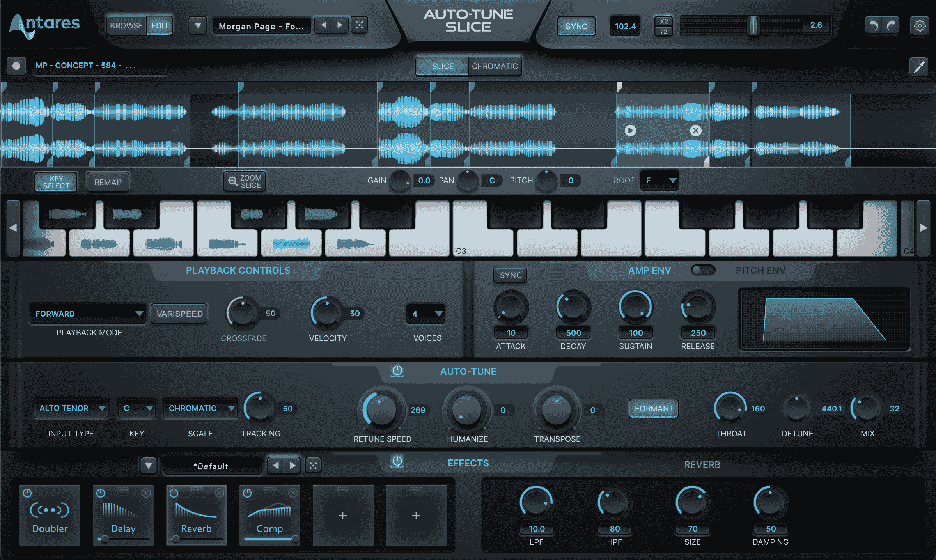Enable the Formant button
This screenshot has width=936, height=560.
tap(653, 409)
